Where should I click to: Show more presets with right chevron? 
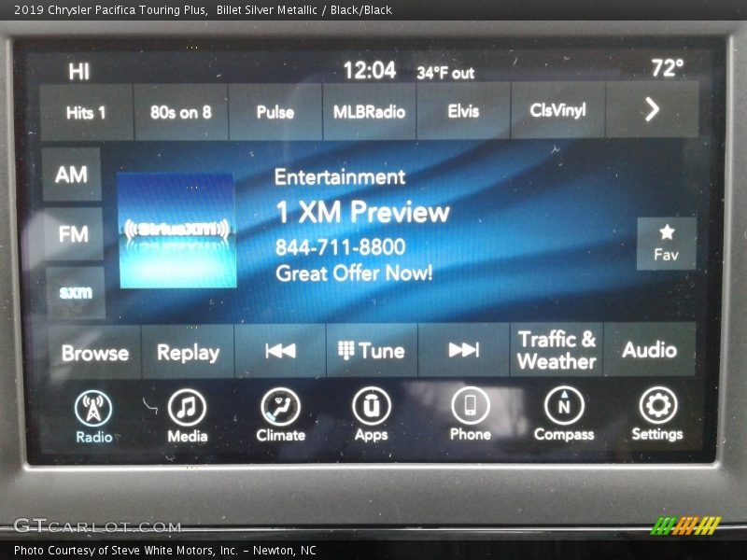click(x=652, y=109)
